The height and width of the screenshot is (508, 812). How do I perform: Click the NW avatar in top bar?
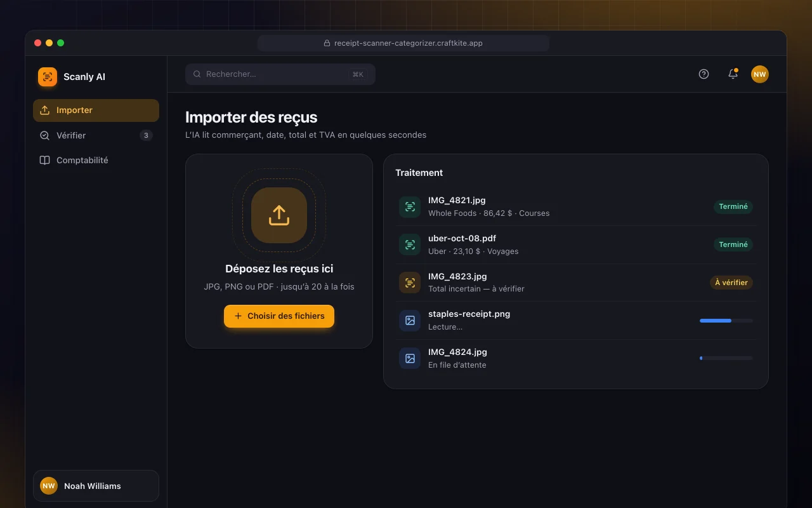(x=760, y=74)
